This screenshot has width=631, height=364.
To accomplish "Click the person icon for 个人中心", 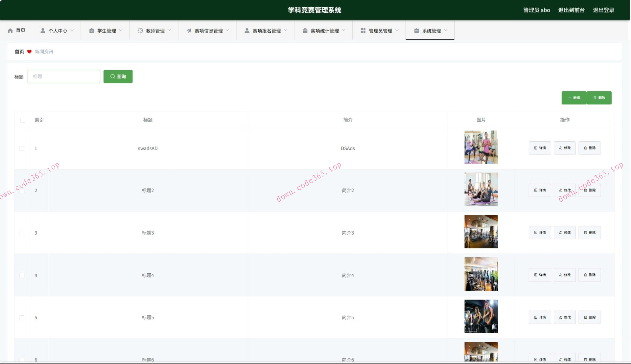I will click(x=43, y=31).
